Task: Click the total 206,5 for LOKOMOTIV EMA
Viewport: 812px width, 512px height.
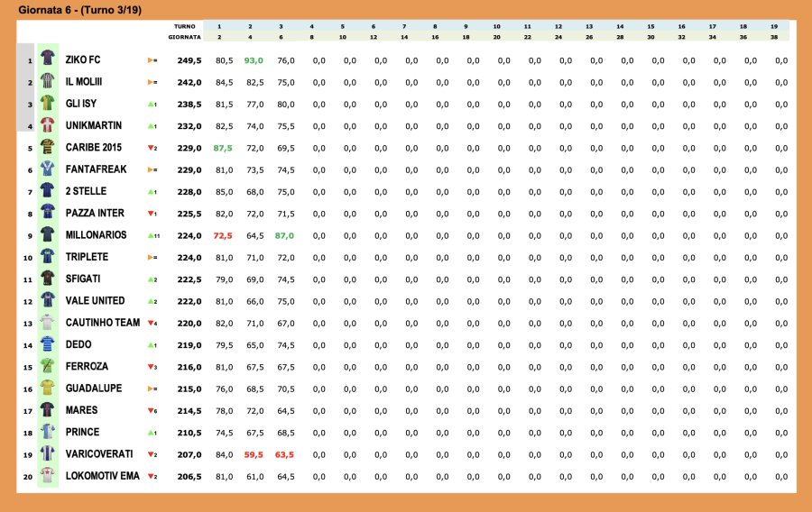Action: point(189,477)
